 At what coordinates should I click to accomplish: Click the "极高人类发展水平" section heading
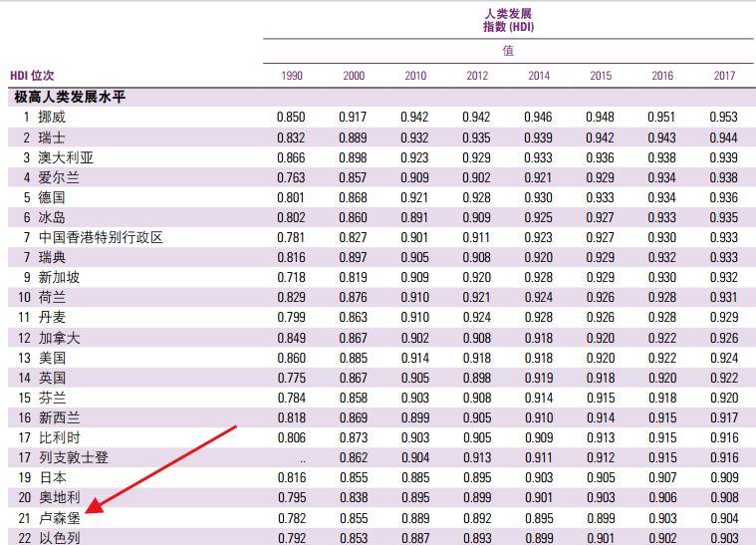click(70, 97)
